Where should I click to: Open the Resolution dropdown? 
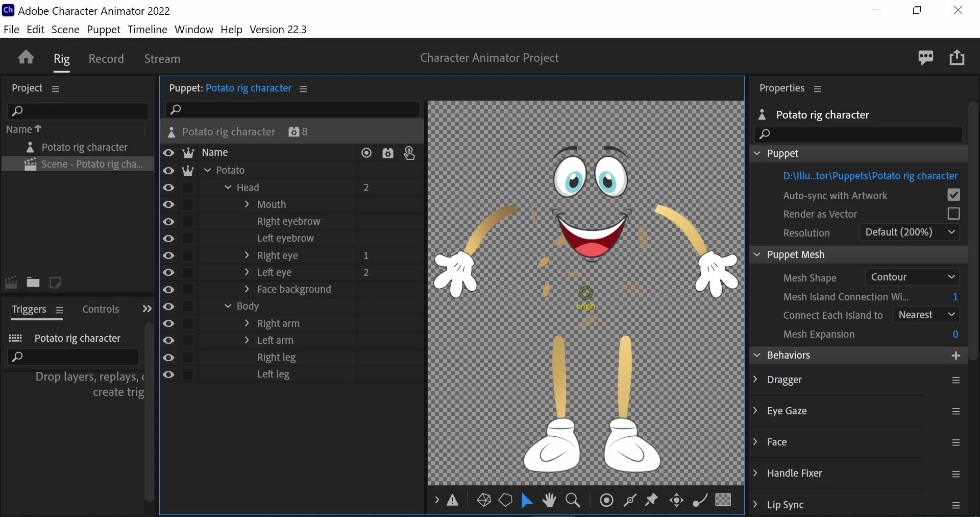coord(910,232)
